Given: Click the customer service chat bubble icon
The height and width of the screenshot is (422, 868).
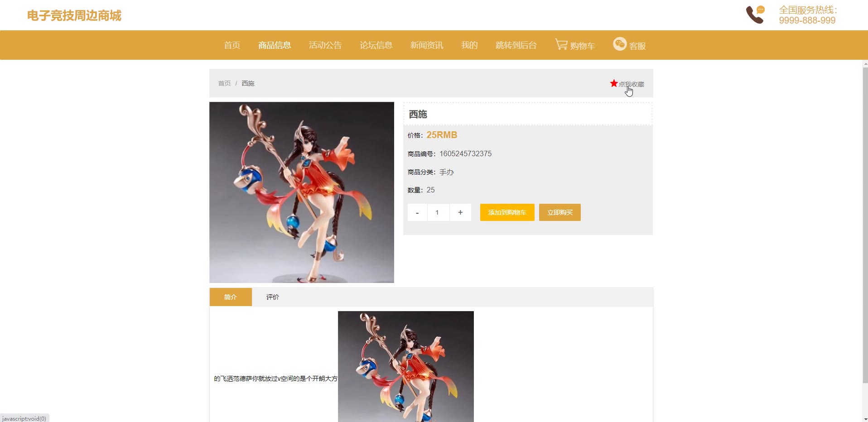Looking at the screenshot, I should (x=620, y=43).
